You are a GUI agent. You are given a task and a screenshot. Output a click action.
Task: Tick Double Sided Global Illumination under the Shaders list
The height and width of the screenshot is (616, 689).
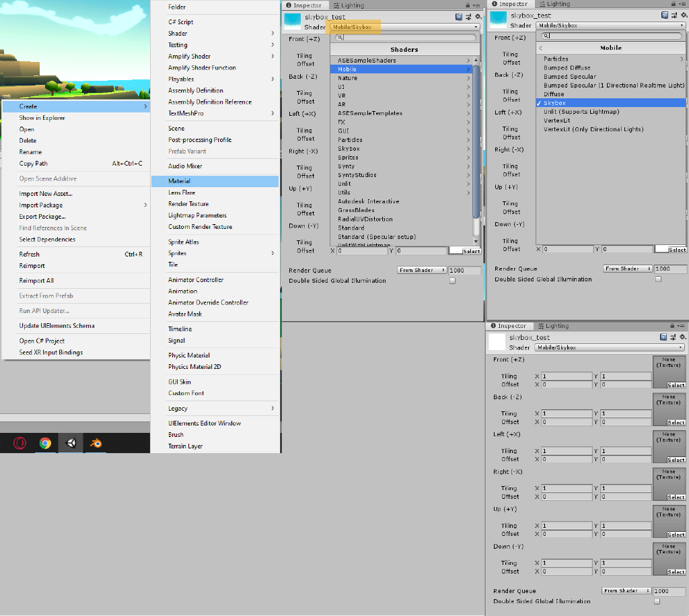[x=452, y=281]
